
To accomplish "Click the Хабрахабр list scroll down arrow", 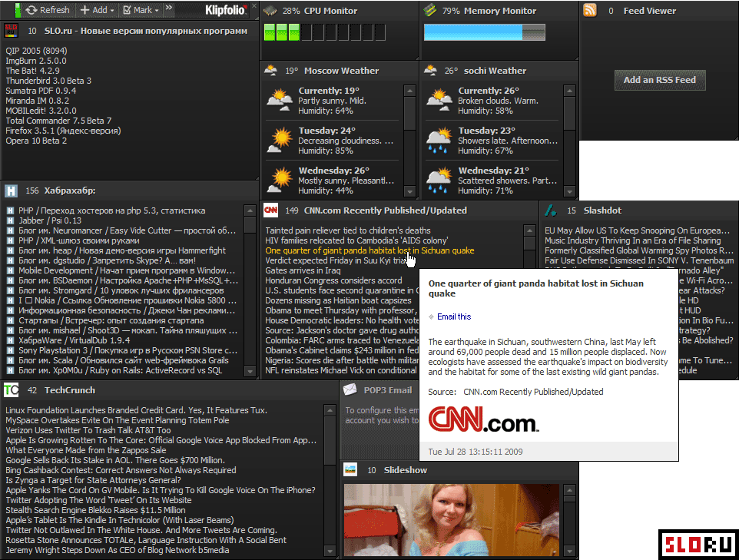I will [x=250, y=371].
